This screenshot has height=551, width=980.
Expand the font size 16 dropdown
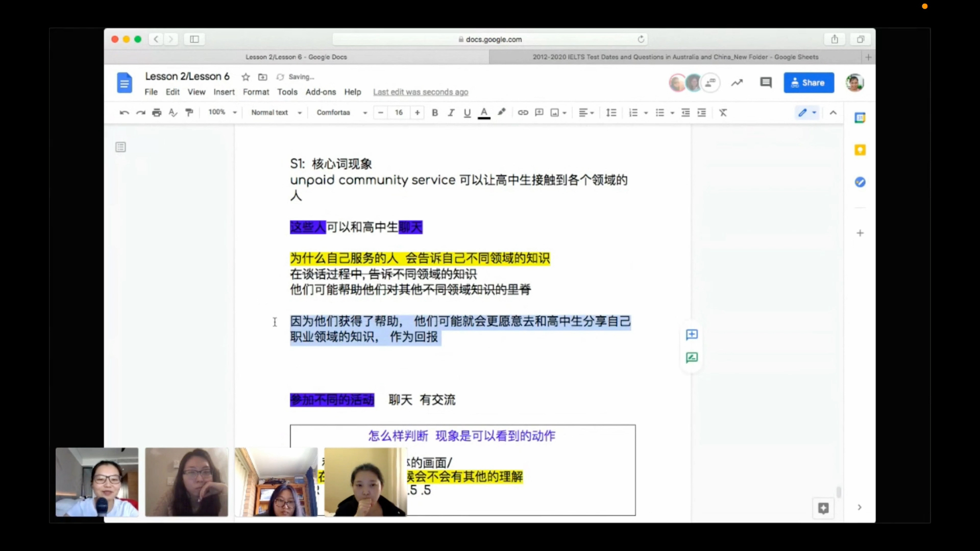(399, 112)
